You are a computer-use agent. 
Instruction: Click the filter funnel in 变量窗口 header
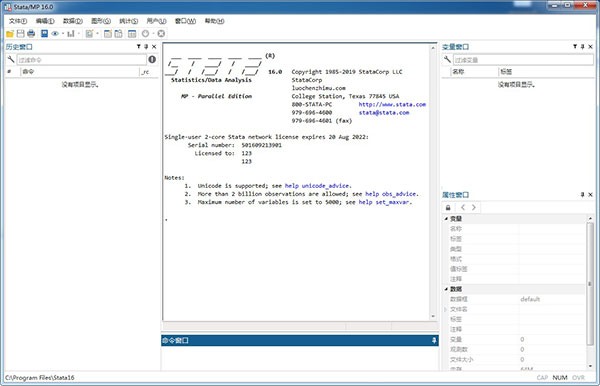(575, 47)
